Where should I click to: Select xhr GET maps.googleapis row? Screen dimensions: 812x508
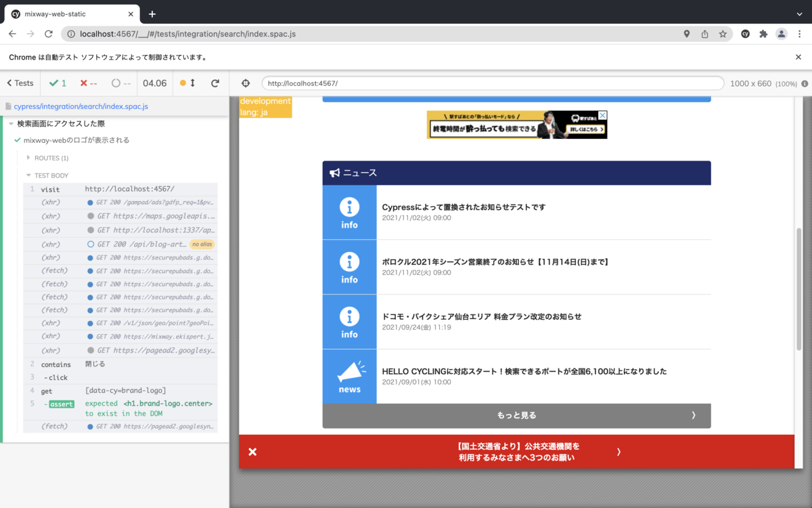coord(120,216)
